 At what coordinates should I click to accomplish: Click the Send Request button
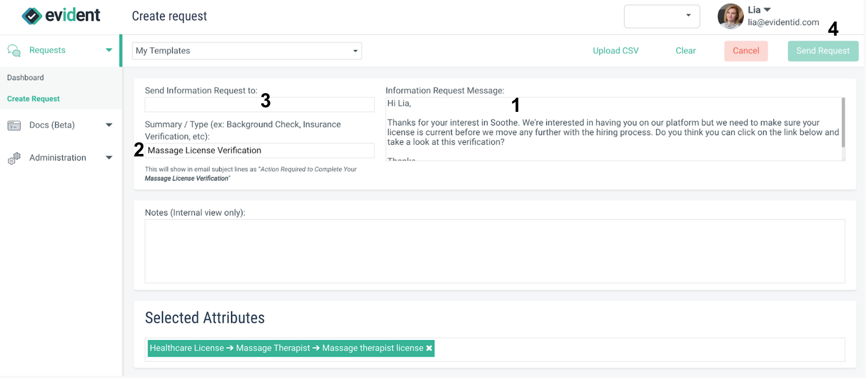pyautogui.click(x=823, y=51)
